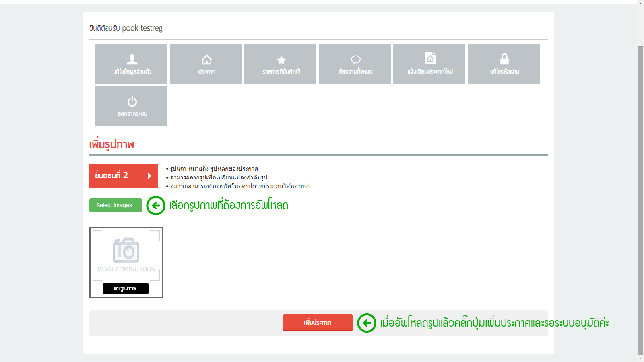This screenshot has height=362, width=644.
Task: Expand the ขั้นตอนที่ 2 arrow
Action: click(150, 176)
